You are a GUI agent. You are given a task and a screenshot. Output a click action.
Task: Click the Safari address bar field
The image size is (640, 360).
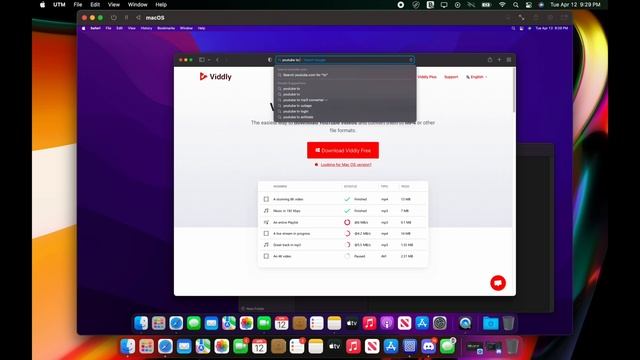tap(345, 60)
